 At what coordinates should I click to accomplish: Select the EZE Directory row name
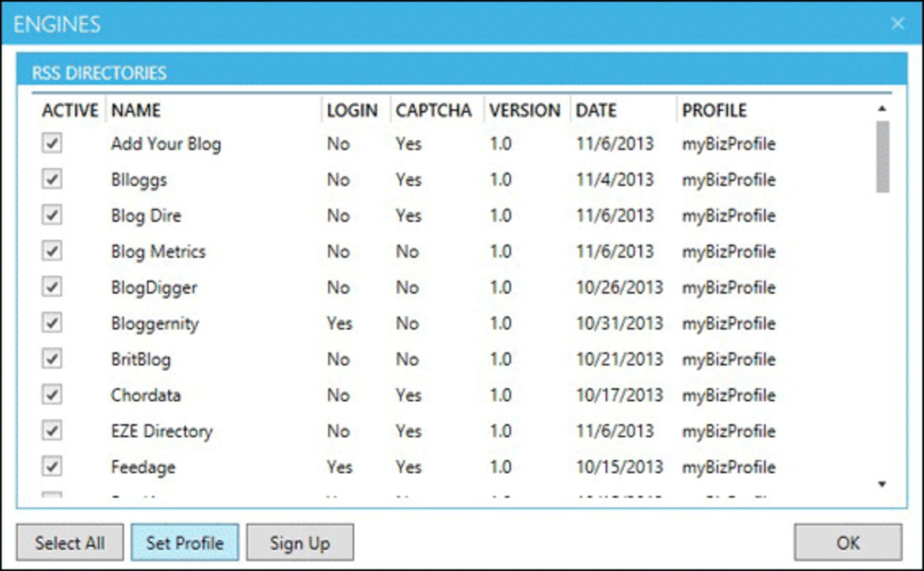(161, 431)
